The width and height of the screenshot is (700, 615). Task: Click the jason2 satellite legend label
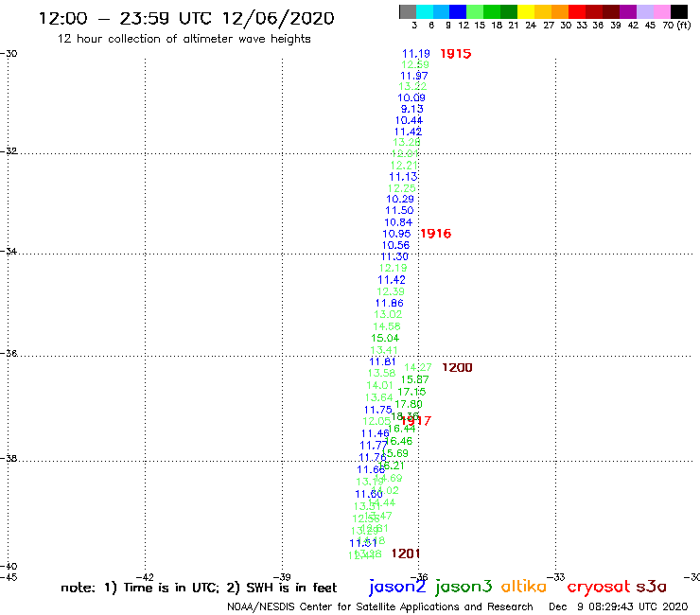(x=397, y=587)
